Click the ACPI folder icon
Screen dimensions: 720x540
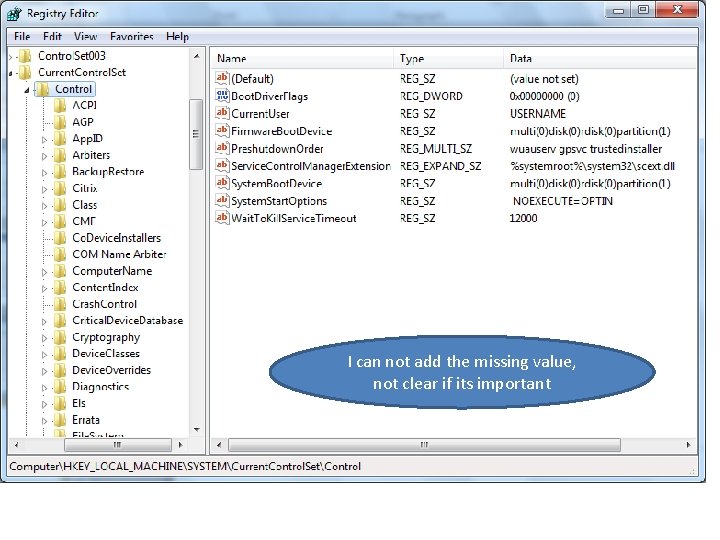60,106
